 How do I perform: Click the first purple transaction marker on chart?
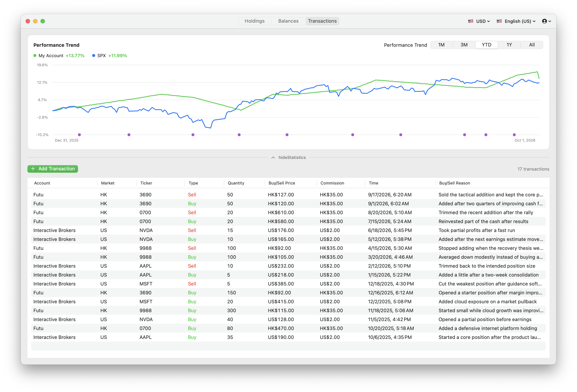[79, 135]
